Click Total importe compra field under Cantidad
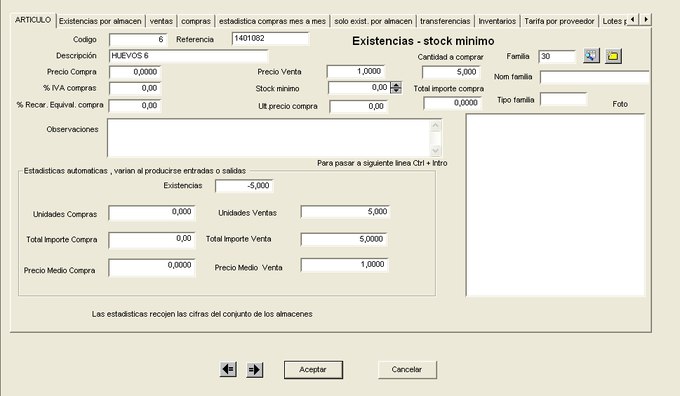Viewport: 680px width, 396px height. click(x=453, y=103)
